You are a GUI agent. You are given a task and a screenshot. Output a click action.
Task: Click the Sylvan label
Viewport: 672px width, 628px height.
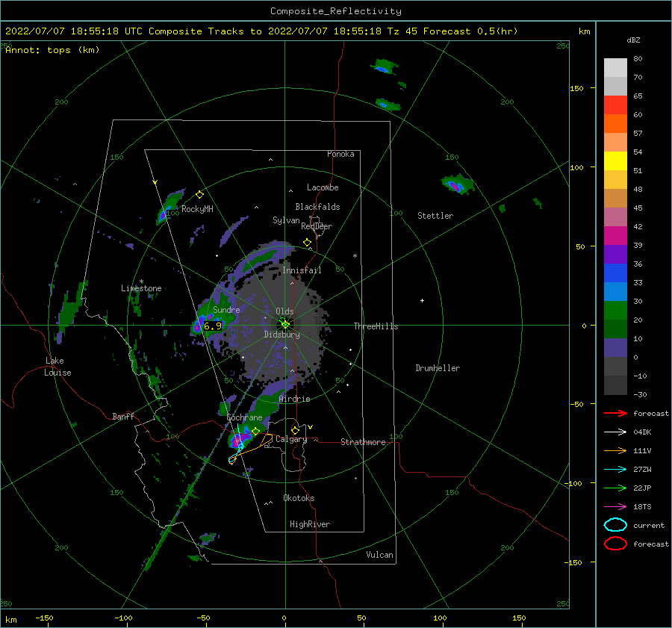pos(286,220)
